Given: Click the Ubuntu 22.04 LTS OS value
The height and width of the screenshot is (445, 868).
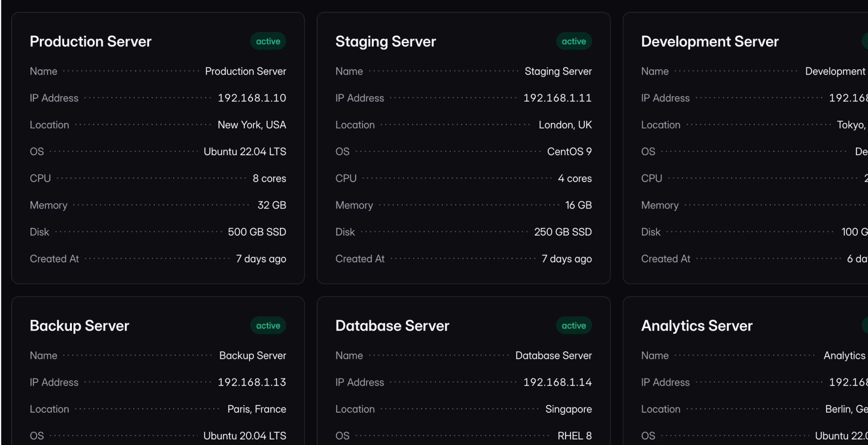Looking at the screenshot, I should pyautogui.click(x=245, y=152).
